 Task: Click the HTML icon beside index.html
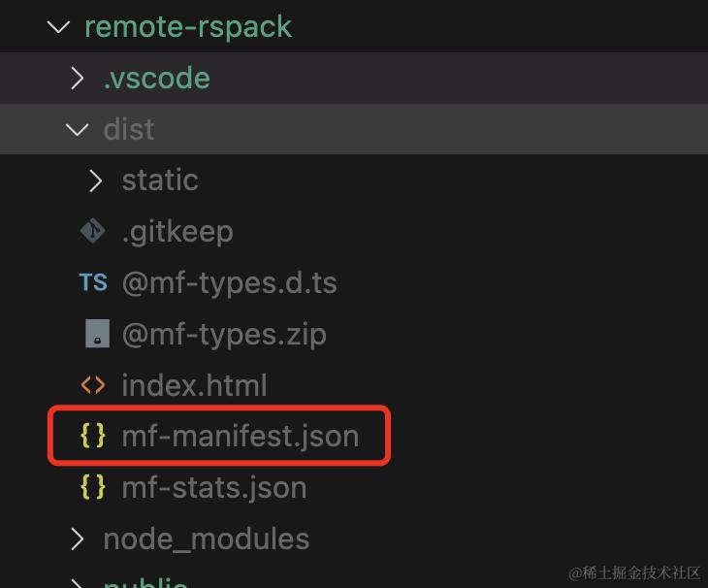pyautogui.click(x=93, y=385)
